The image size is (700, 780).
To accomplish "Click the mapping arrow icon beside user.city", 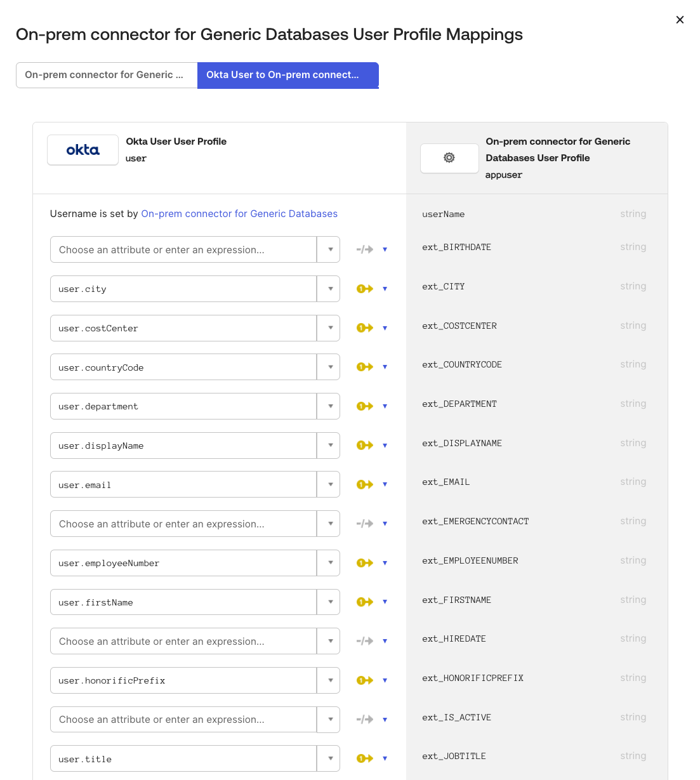I will [x=364, y=288].
